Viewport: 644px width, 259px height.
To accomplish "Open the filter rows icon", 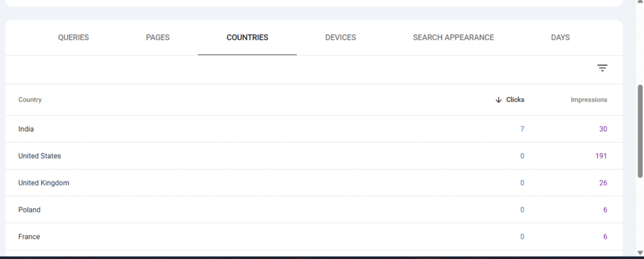I will click(x=602, y=69).
